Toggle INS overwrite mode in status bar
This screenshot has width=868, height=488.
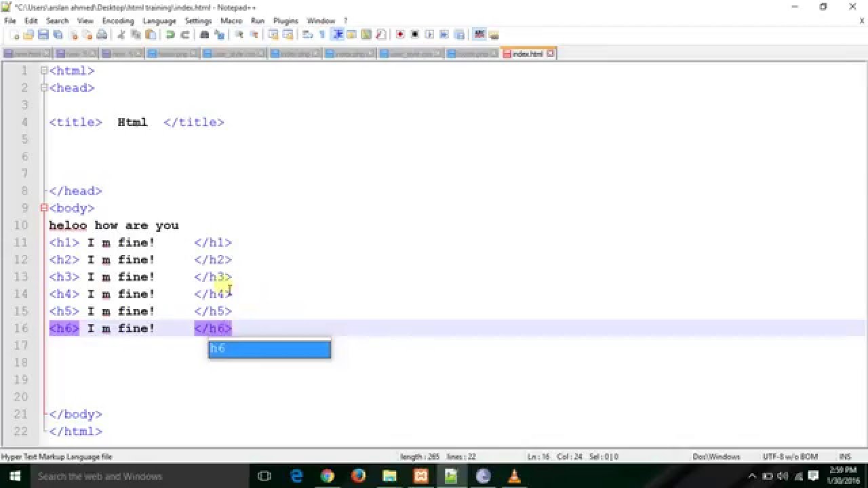(x=845, y=457)
